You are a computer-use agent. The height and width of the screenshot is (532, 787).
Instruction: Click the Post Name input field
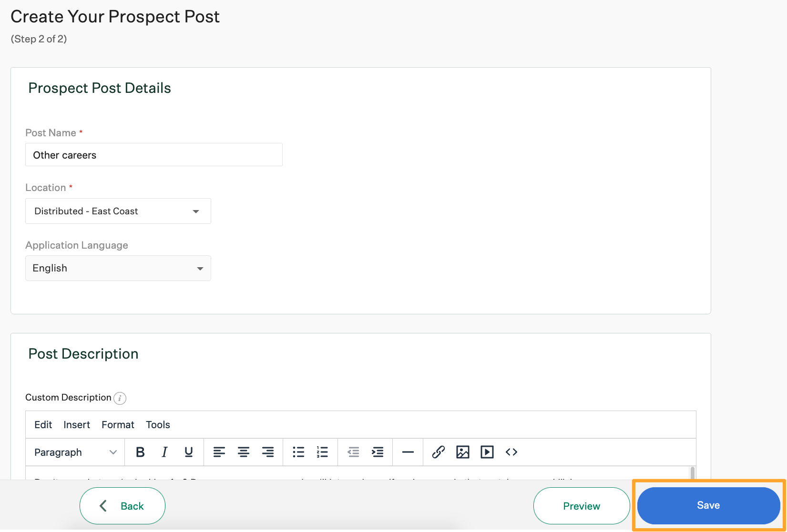pos(153,155)
